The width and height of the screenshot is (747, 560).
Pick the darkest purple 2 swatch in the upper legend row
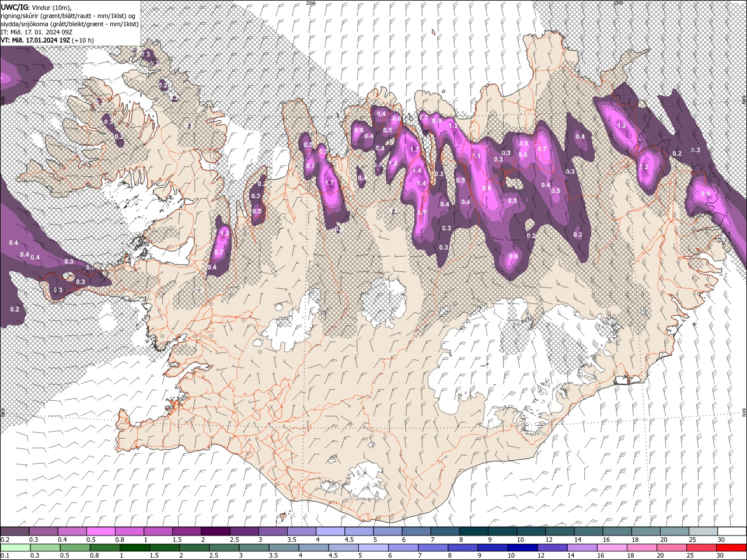click(x=215, y=531)
